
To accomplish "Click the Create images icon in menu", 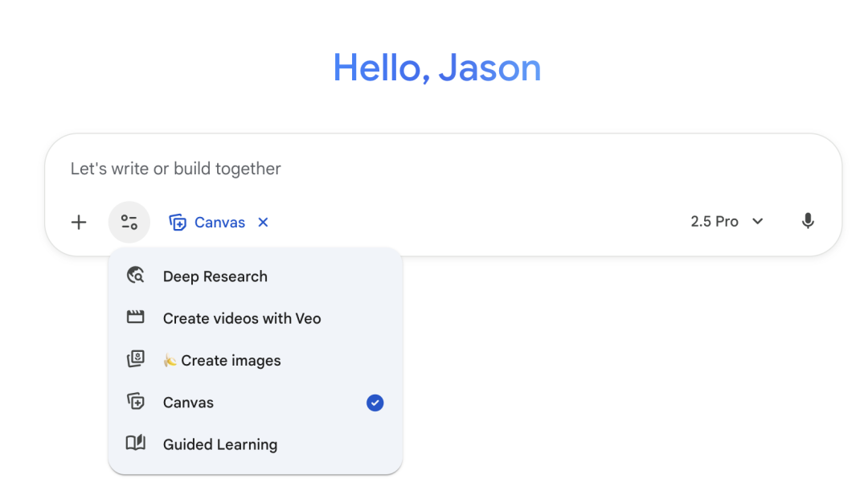I will (x=136, y=360).
